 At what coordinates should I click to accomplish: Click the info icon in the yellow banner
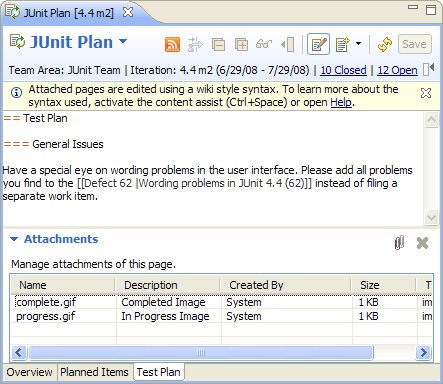coord(17,92)
